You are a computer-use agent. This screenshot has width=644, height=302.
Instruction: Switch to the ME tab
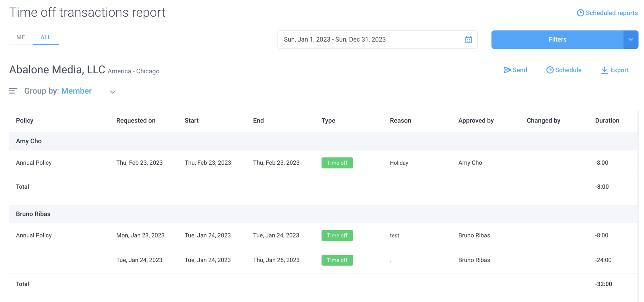coord(20,37)
